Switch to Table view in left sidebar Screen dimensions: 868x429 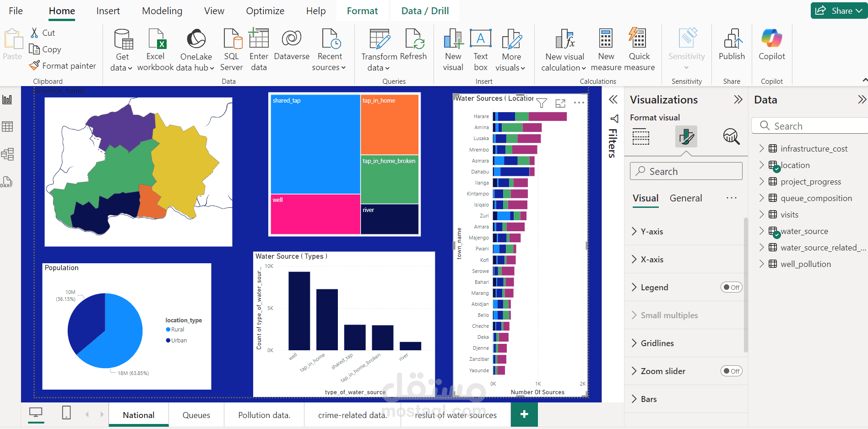7,127
